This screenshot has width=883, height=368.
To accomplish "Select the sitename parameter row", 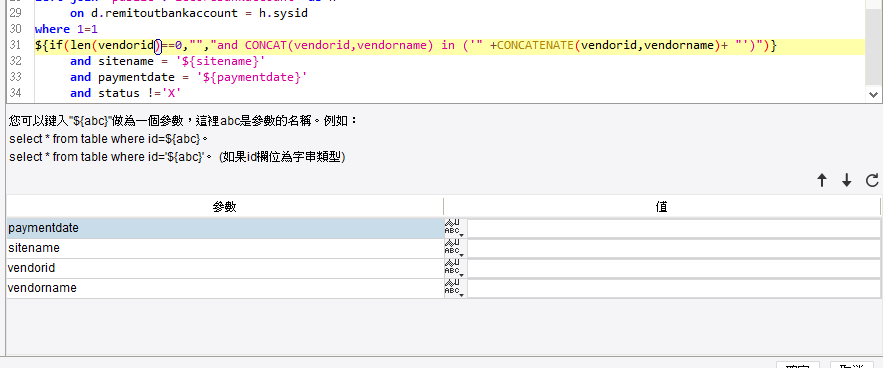I will click(x=225, y=248).
